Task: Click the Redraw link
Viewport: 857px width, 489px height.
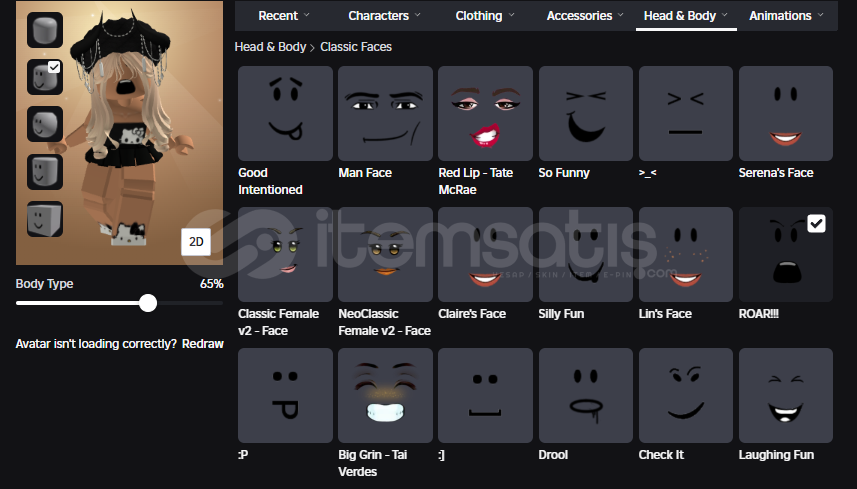Action: (x=202, y=344)
